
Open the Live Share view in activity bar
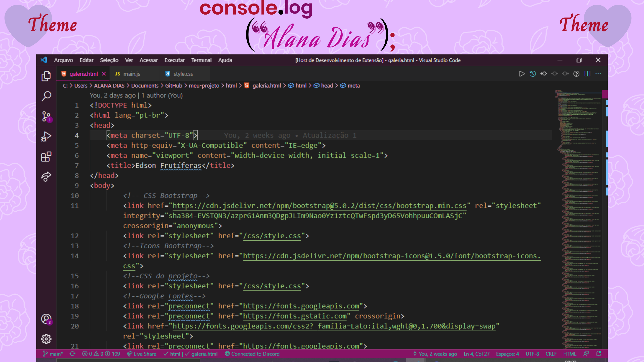[x=46, y=177]
